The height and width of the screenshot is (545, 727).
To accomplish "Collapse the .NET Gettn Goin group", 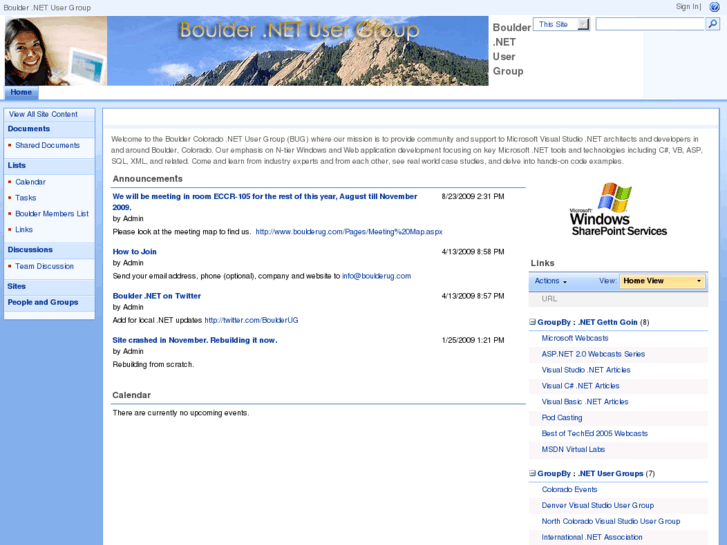I will tap(533, 322).
